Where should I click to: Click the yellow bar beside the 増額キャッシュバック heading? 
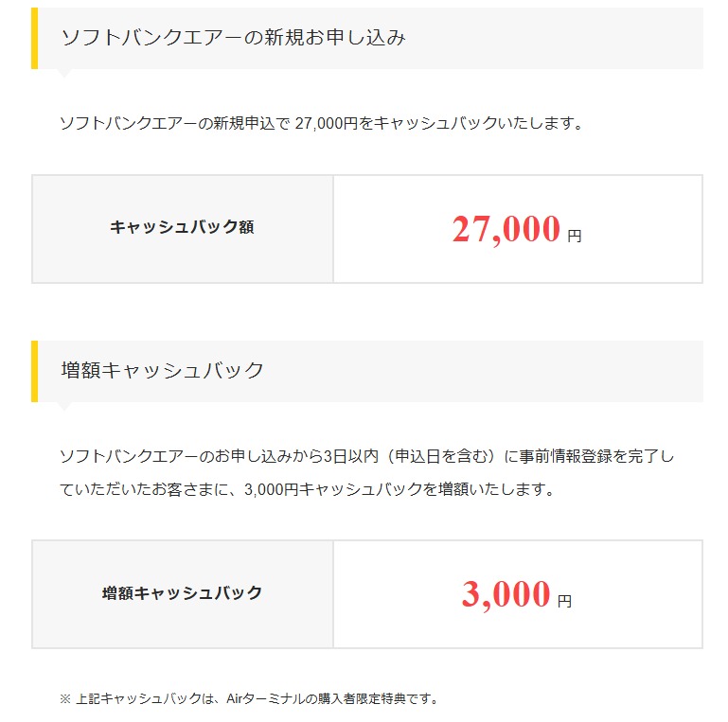pyautogui.click(x=34, y=371)
